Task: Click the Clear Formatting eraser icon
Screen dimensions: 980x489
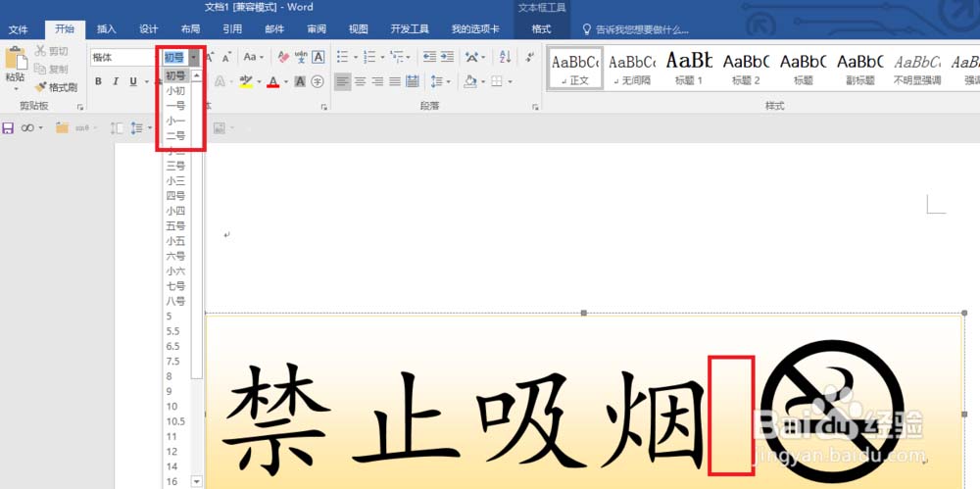Action: click(x=283, y=57)
